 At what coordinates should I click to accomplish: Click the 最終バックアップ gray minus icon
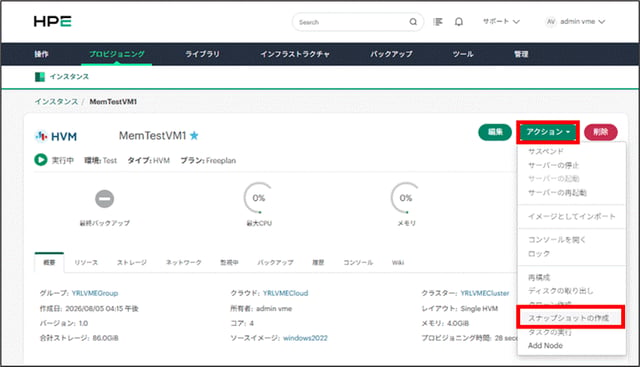[104, 199]
